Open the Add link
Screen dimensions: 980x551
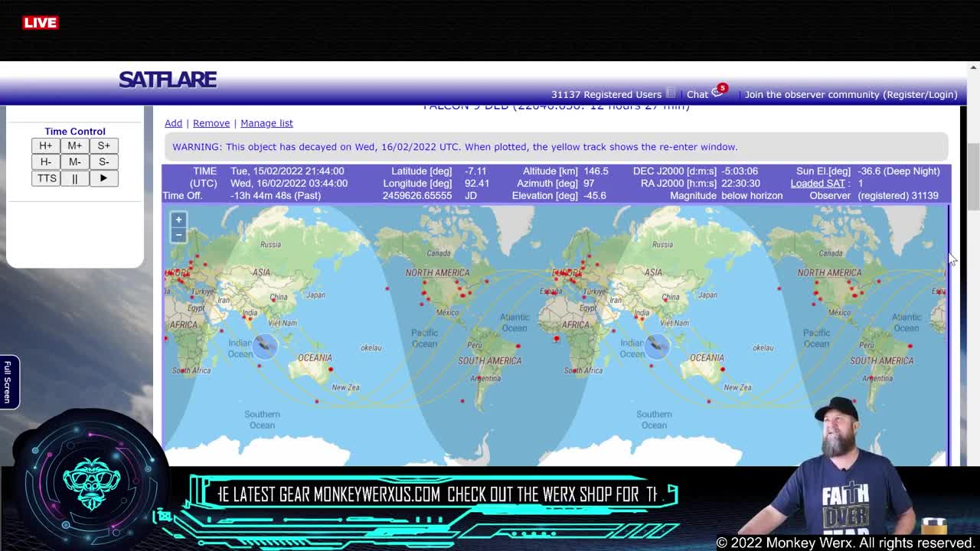tap(173, 123)
